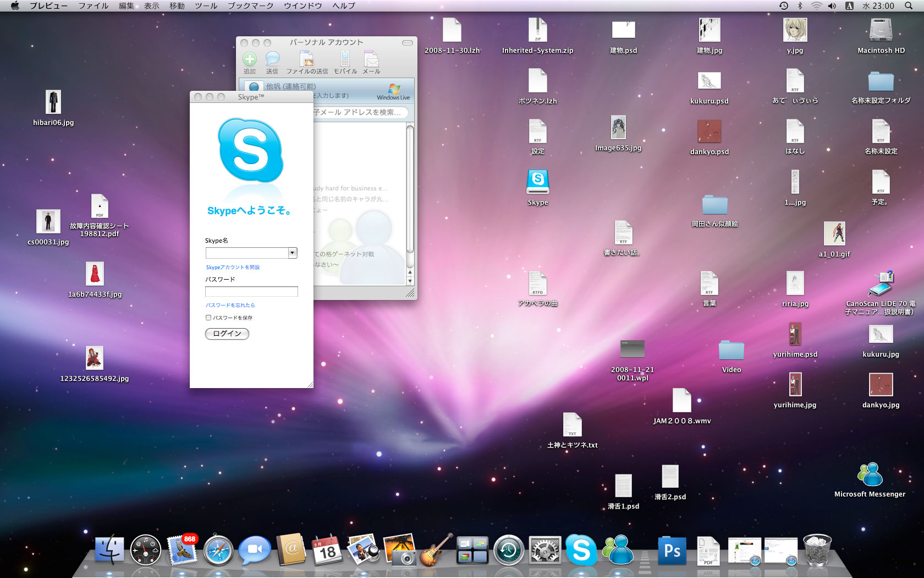Open the Apple menu
This screenshot has width=924, height=578.
15,6
